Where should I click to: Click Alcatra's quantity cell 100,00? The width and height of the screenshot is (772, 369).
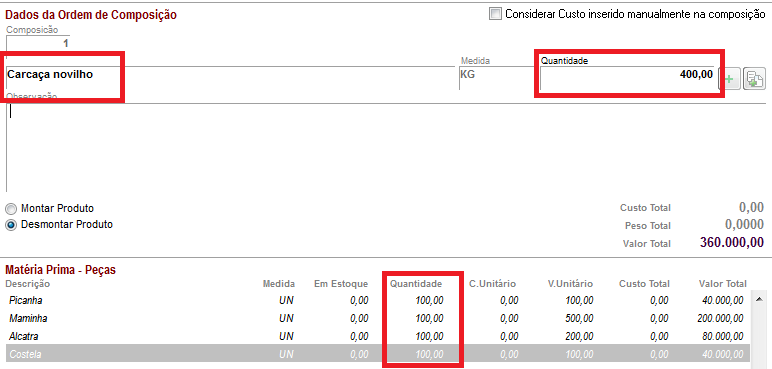[429, 337]
